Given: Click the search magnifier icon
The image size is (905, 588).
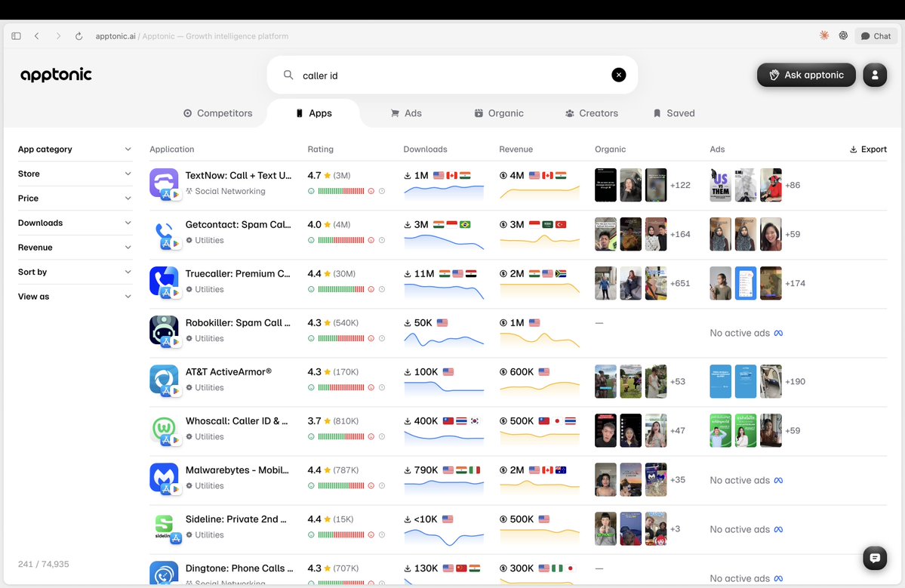Looking at the screenshot, I should [x=288, y=75].
